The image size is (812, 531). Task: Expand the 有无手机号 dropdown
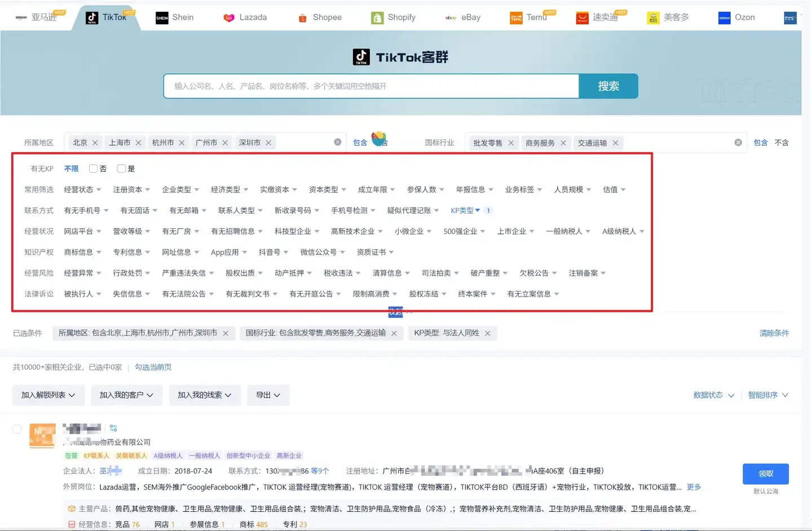point(86,210)
